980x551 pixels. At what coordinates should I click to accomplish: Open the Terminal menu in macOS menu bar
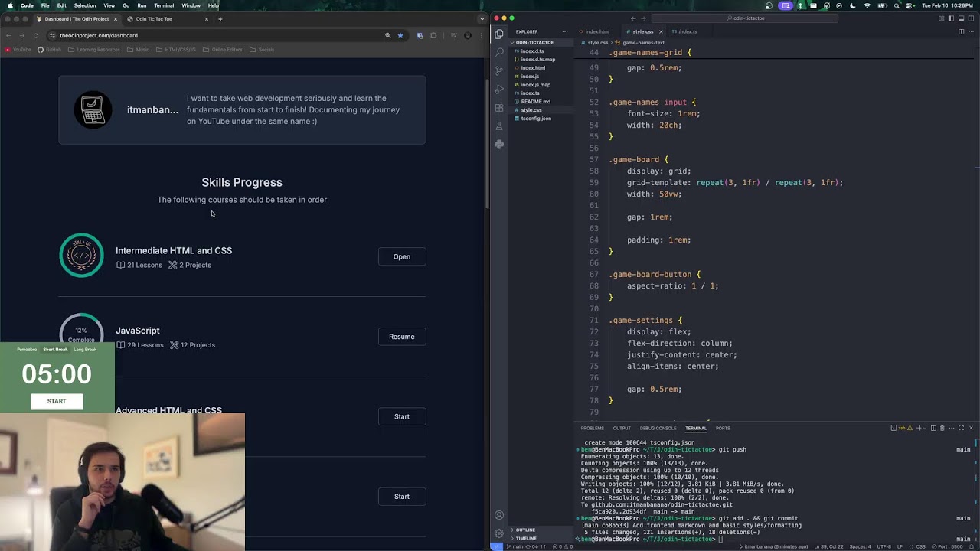(x=164, y=5)
